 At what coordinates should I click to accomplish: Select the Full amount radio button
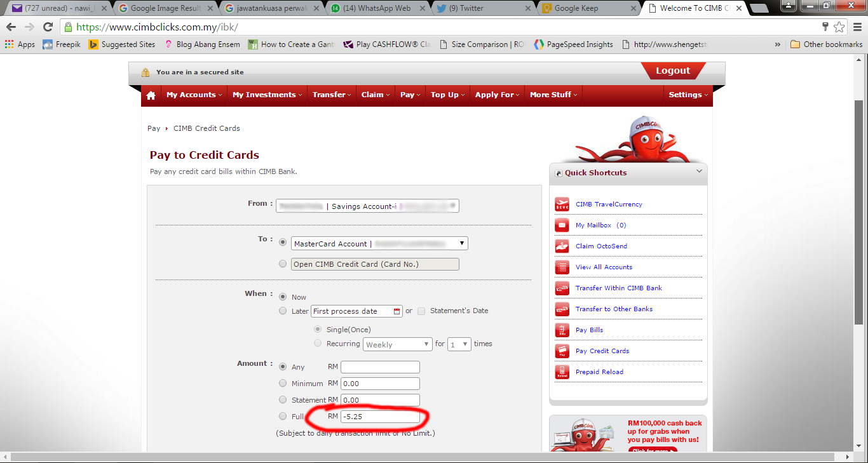pos(283,416)
